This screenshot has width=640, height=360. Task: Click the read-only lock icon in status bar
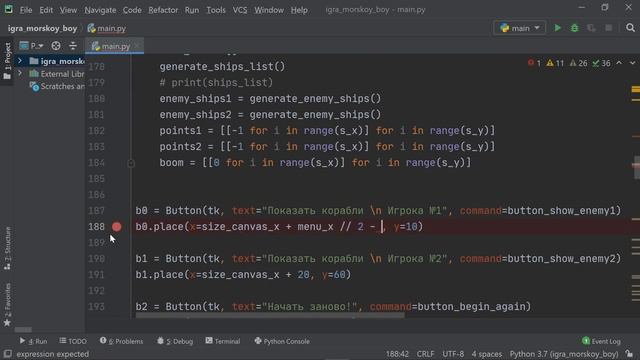(629, 354)
